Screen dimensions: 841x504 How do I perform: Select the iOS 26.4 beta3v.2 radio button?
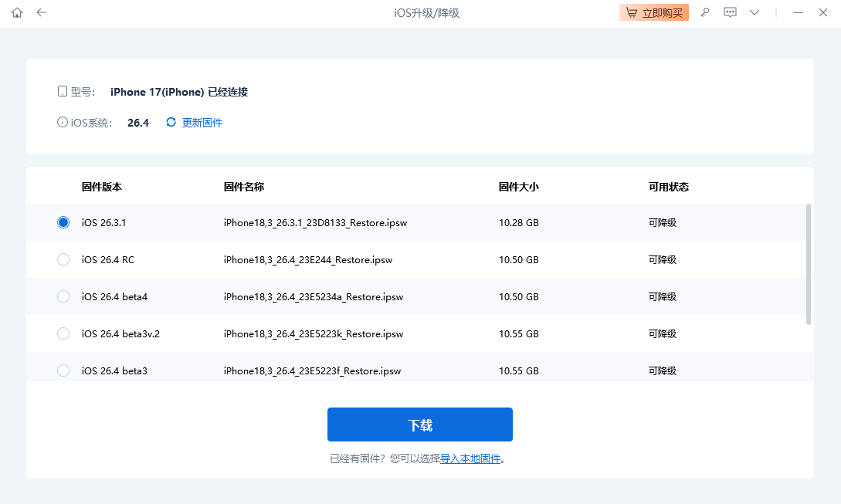coord(63,333)
